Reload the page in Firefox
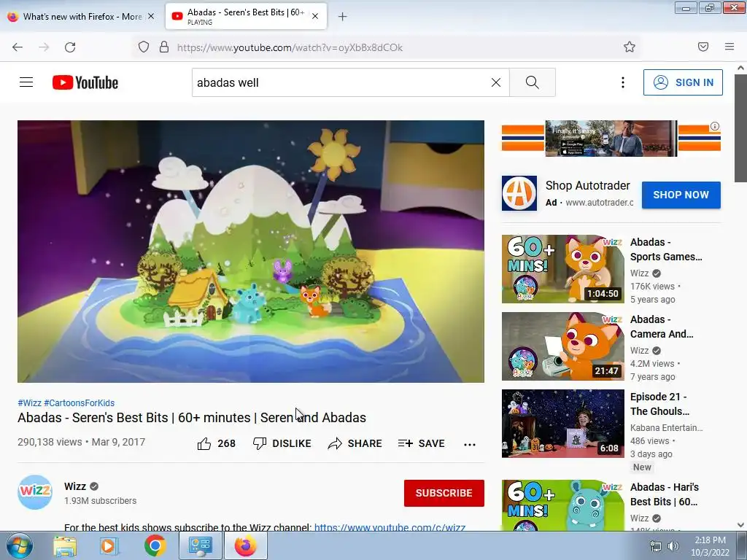Screen dimensions: 747x560 70,47
